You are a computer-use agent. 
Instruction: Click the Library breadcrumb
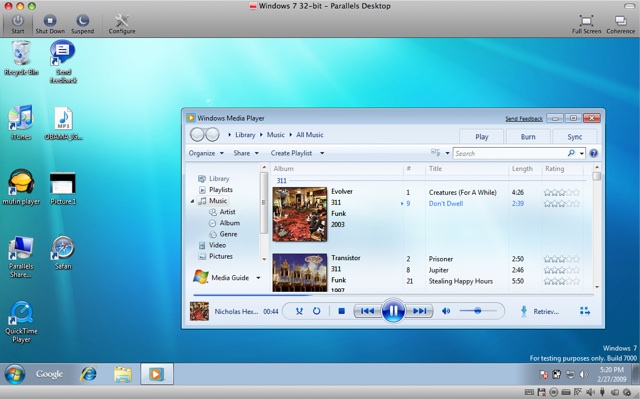pyautogui.click(x=245, y=135)
